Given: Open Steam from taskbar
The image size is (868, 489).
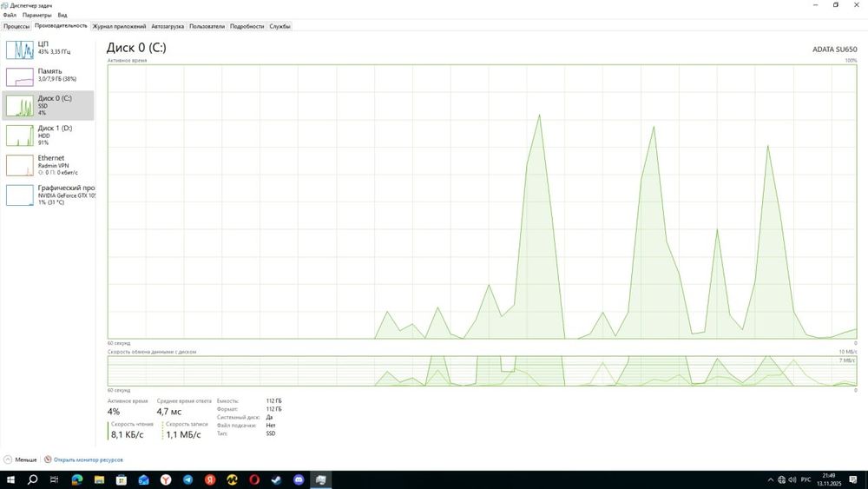Looking at the screenshot, I should coord(276,480).
